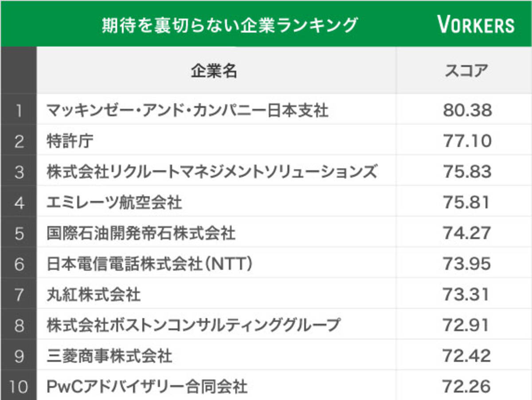Click the スコア column header
Viewport: 532px width, 400px height.
point(466,71)
